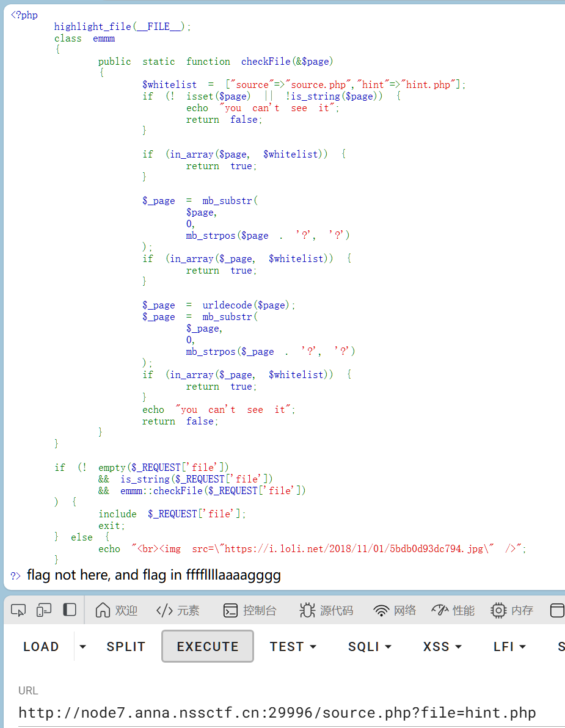Expand the SQLI payload menu
The width and height of the screenshot is (565, 728).
click(x=370, y=647)
